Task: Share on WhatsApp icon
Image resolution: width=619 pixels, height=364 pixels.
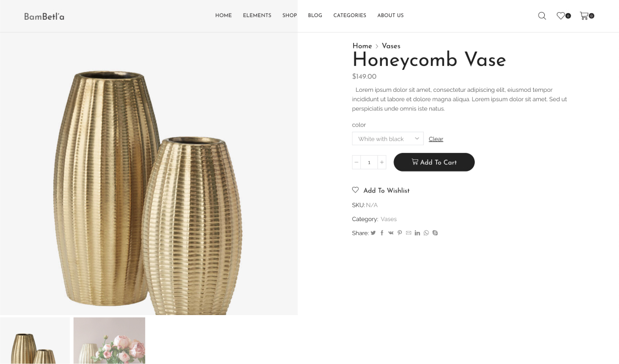Action: tap(426, 233)
